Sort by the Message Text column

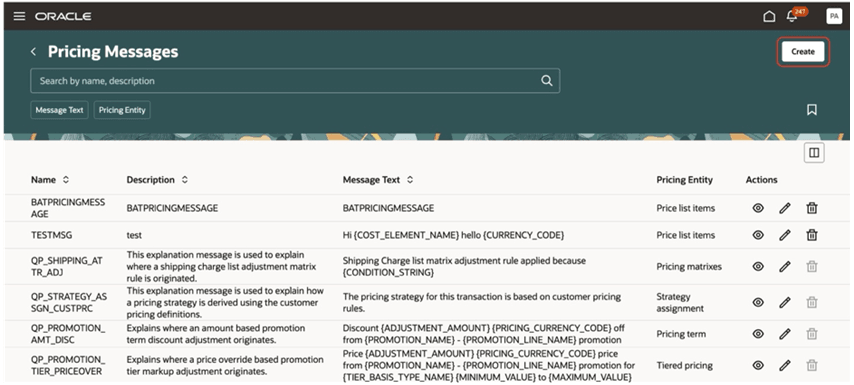(410, 180)
